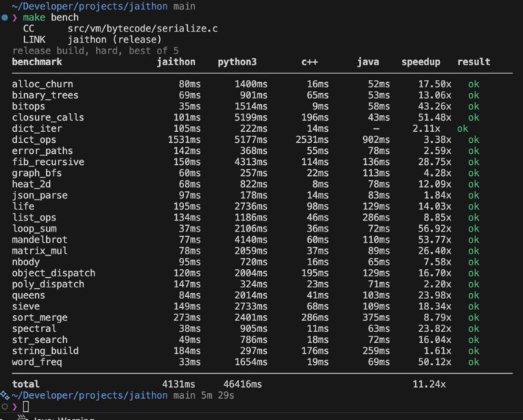Click the dash java value for dict_iter
The height and width of the screenshot is (420, 523).
coord(376,129)
